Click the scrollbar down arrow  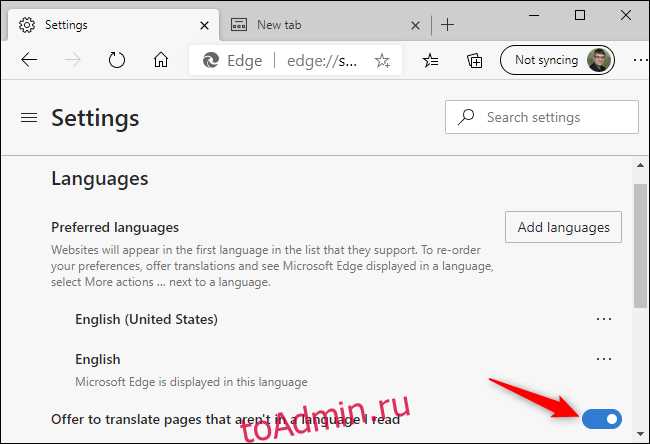click(640, 434)
